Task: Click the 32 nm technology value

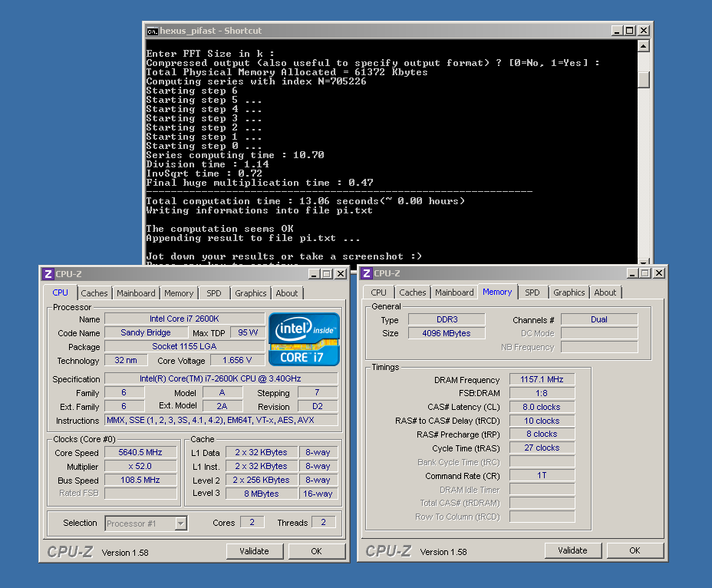Action: (x=127, y=360)
